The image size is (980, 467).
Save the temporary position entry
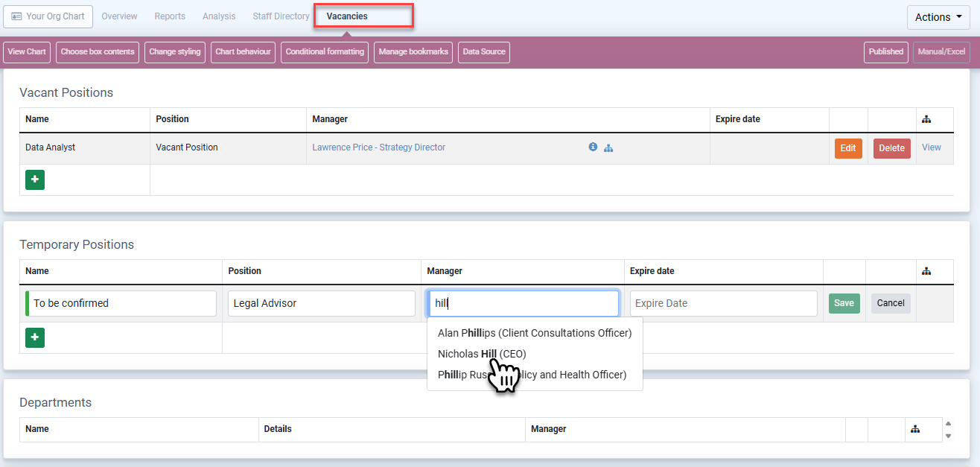(x=844, y=303)
